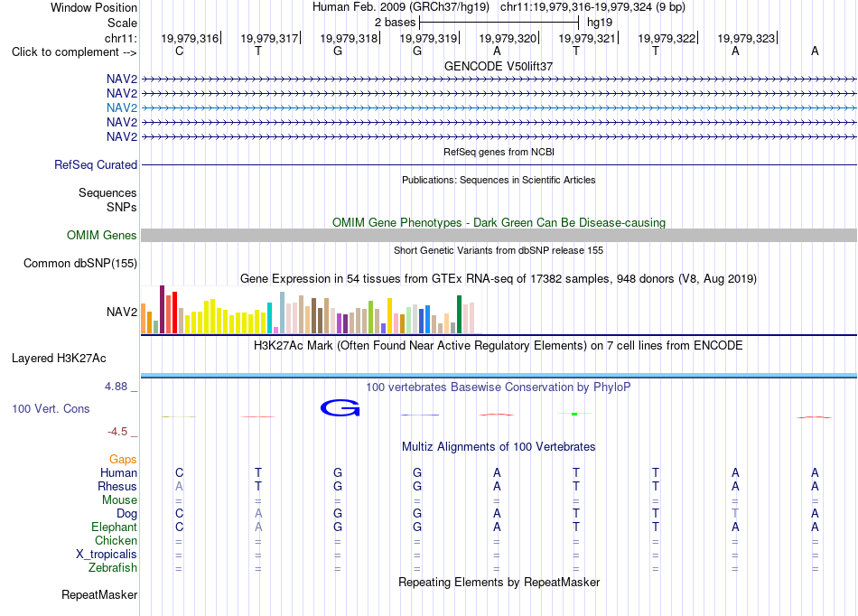This screenshot has width=858, height=616.
Task: Select the 'Chicken' species row label
Action: (x=116, y=540)
